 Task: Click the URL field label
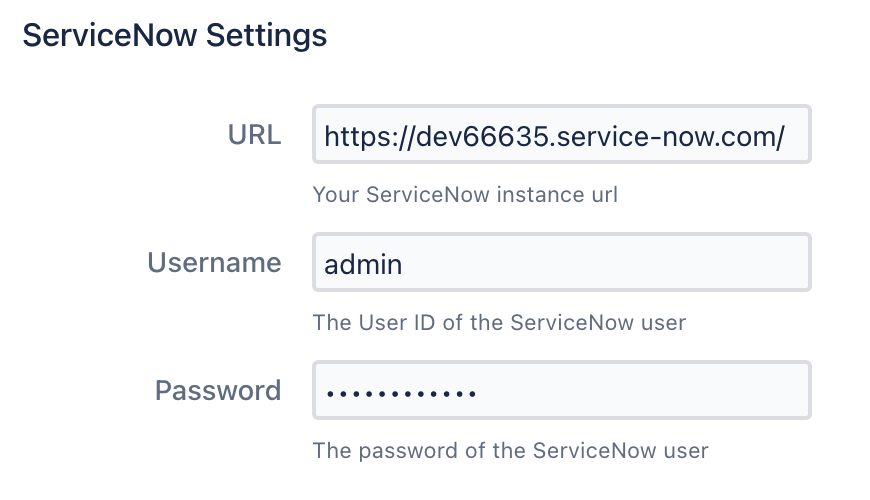[x=255, y=135]
